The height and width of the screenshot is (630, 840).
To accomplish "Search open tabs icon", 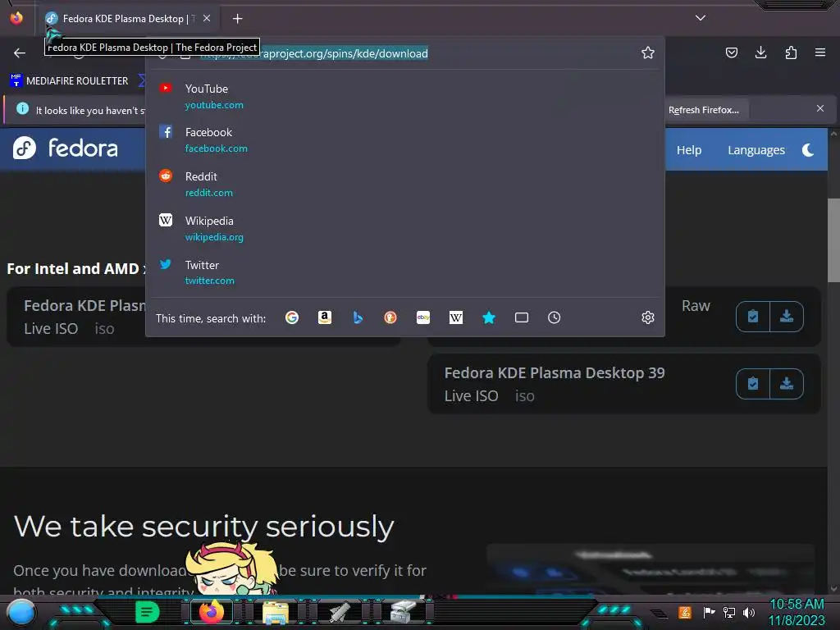I will point(521,317).
